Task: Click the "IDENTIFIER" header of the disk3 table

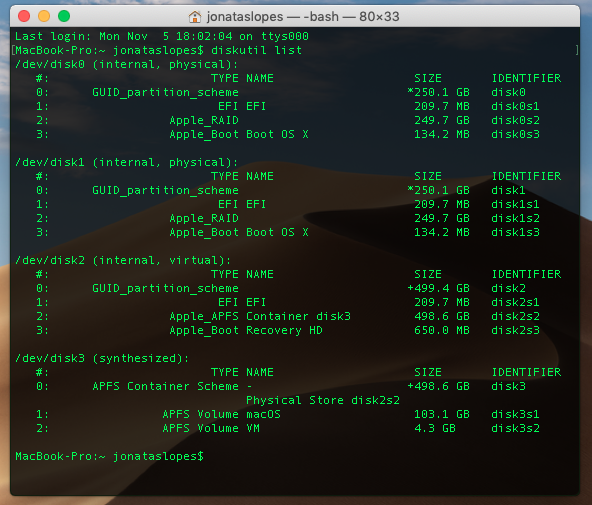Action: [x=526, y=373]
